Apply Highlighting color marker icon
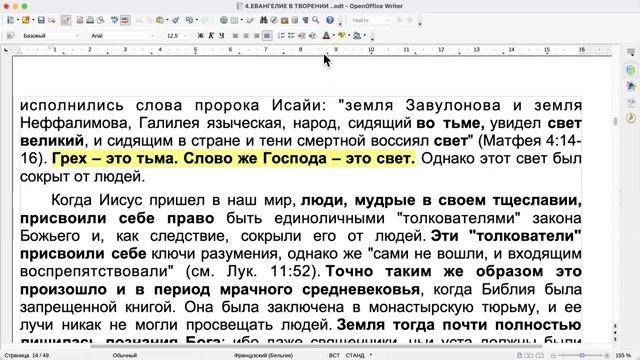The height and width of the screenshot is (360, 640). 342,36
